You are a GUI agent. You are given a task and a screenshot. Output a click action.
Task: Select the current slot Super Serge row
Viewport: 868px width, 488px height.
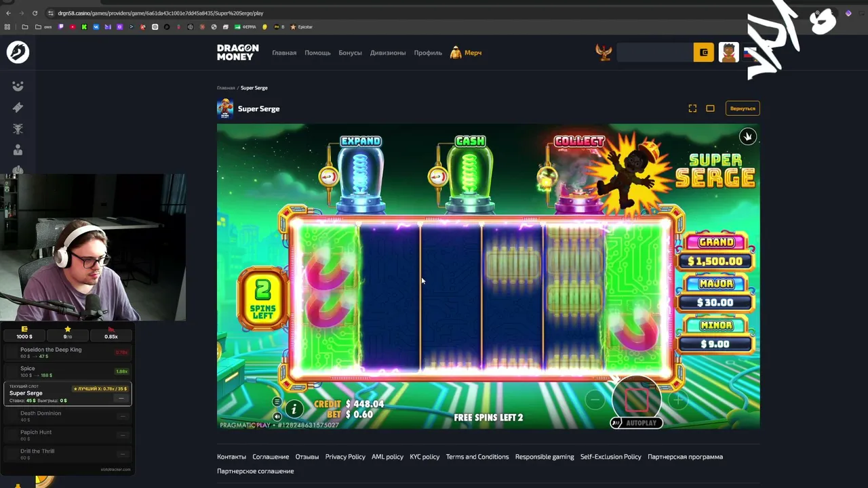click(x=68, y=394)
